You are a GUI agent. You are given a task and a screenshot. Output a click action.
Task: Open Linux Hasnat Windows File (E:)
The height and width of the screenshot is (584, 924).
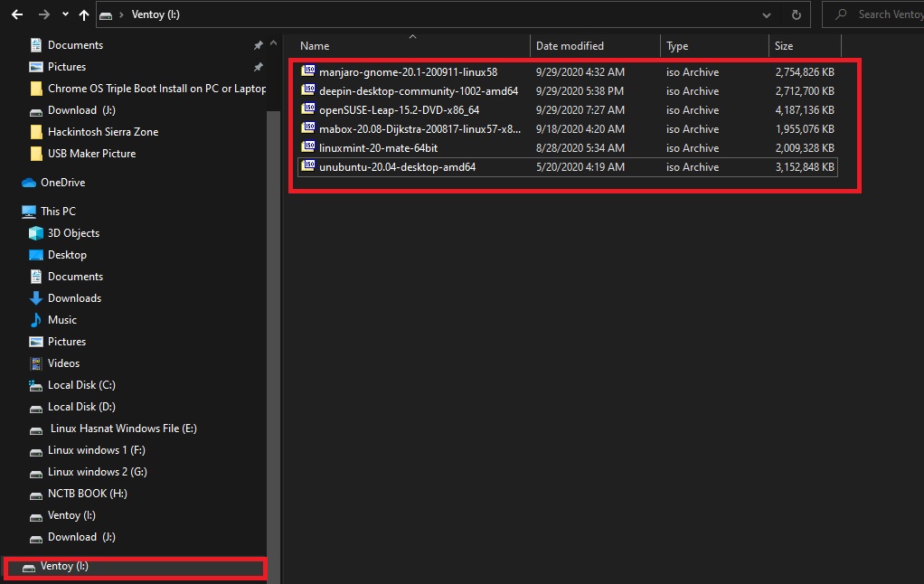123,429
